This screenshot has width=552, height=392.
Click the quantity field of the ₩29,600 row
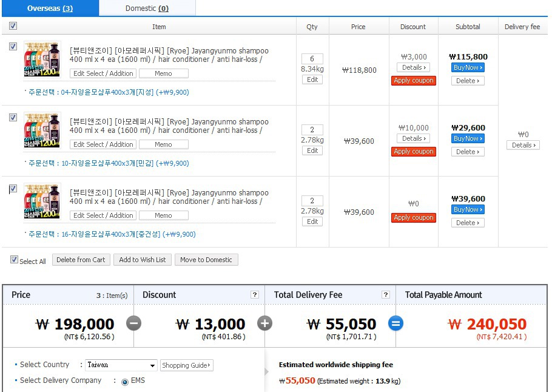[312, 130]
